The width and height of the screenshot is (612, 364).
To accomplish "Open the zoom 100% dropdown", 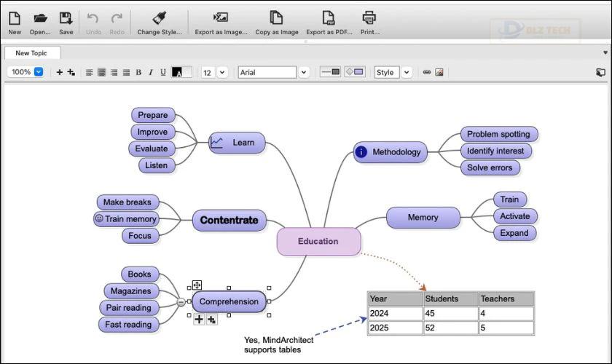I will click(x=39, y=72).
